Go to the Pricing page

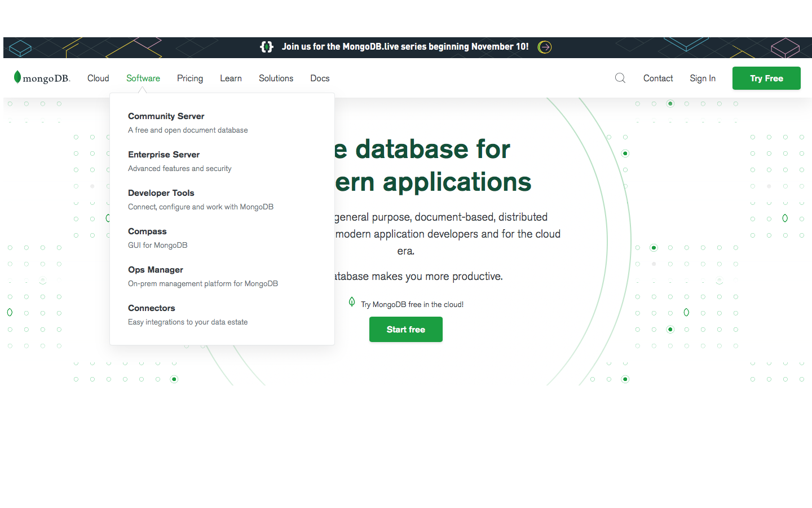click(x=190, y=78)
